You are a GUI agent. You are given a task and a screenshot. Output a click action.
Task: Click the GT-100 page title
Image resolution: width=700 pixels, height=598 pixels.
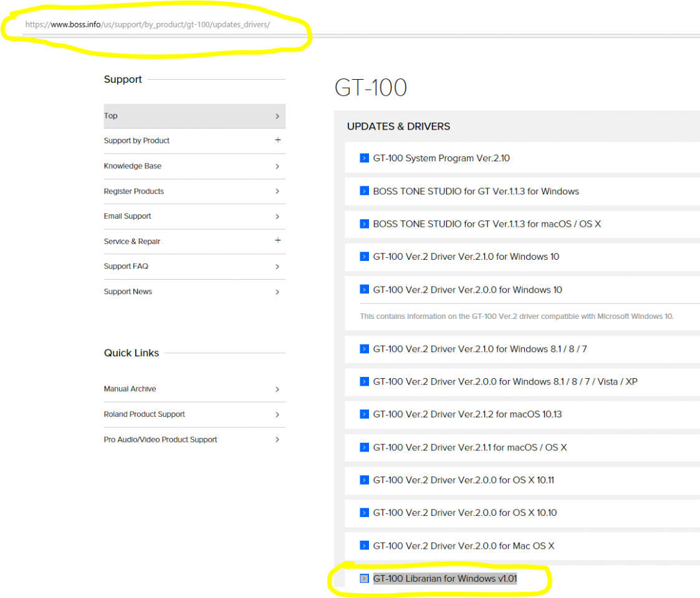pos(370,87)
